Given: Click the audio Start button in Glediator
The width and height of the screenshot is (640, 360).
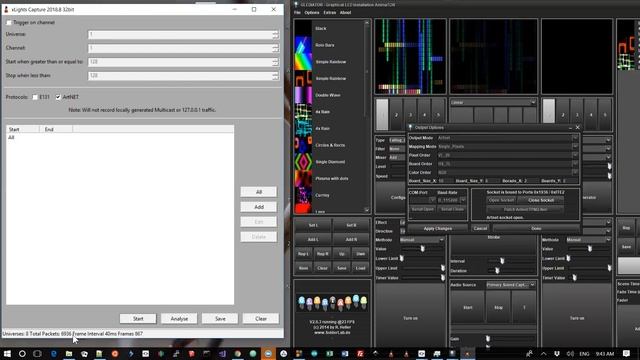Looking at the screenshot, I should click(468, 307).
